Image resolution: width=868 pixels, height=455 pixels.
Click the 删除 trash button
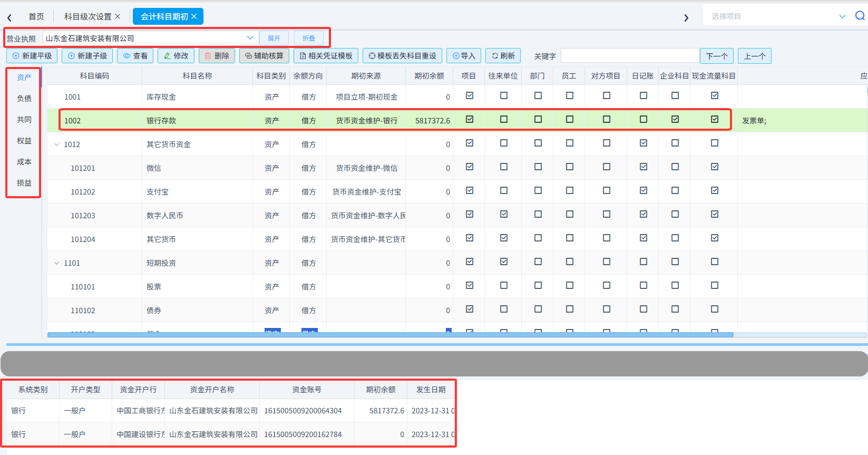(x=217, y=56)
